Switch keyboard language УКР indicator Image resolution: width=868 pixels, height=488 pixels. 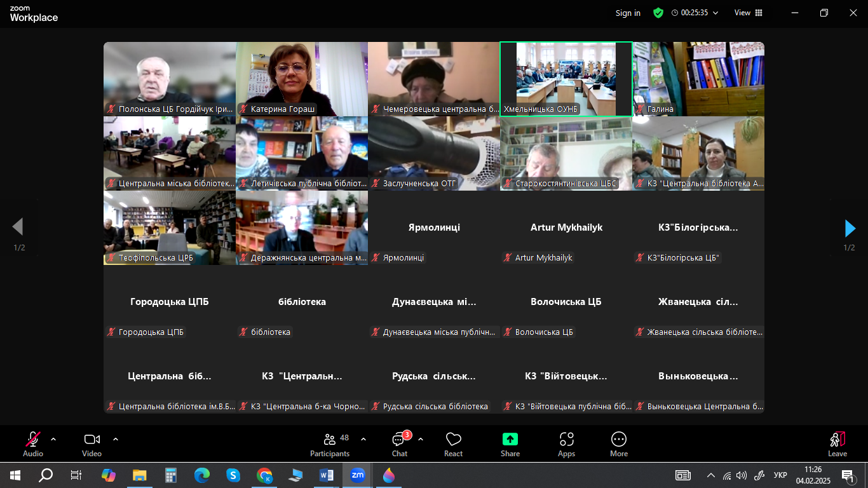pos(780,475)
